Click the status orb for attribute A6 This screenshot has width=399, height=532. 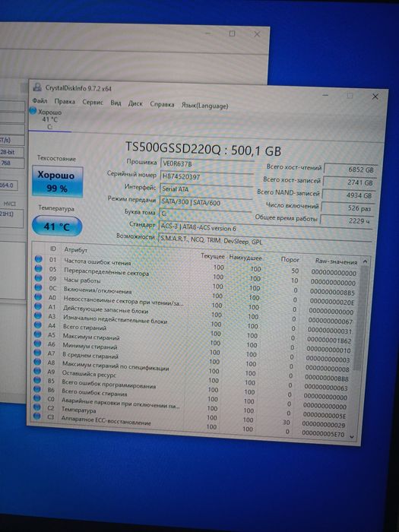38,345
